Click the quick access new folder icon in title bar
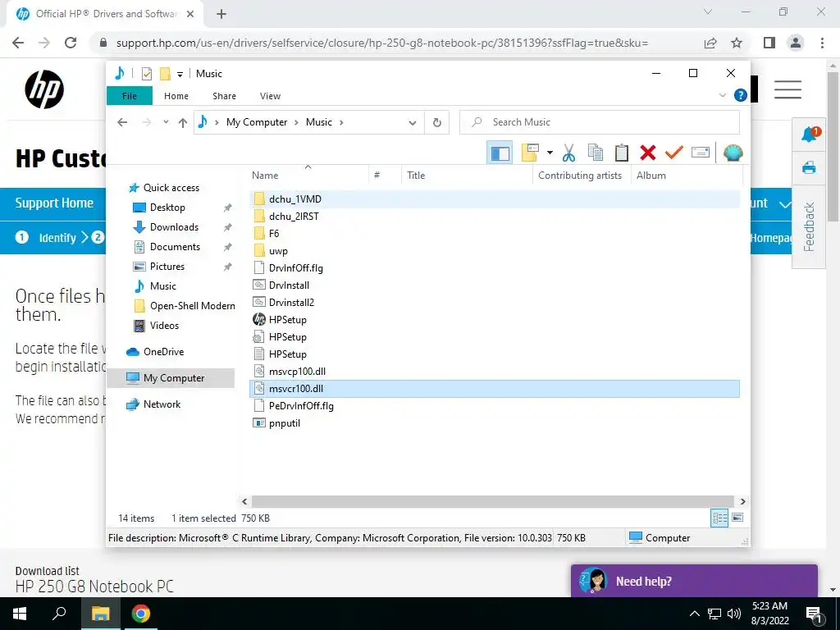This screenshot has width=840, height=630. point(165,74)
